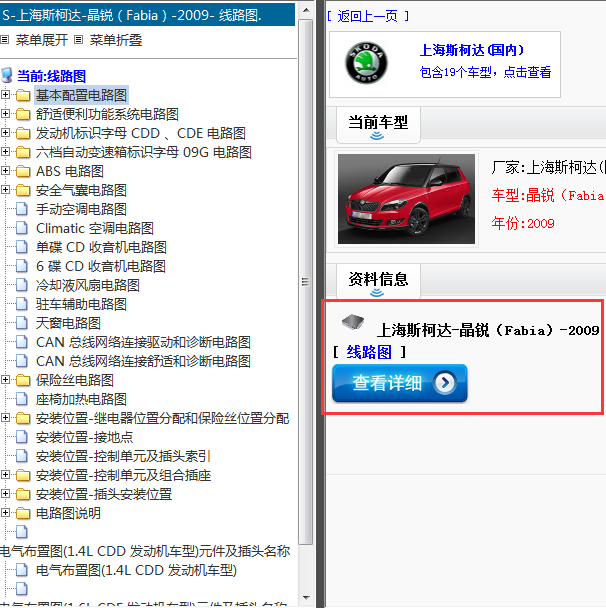Viewport: 606px width, 608px height.
Task: Select the 当前车型 tab
Action: 378,124
